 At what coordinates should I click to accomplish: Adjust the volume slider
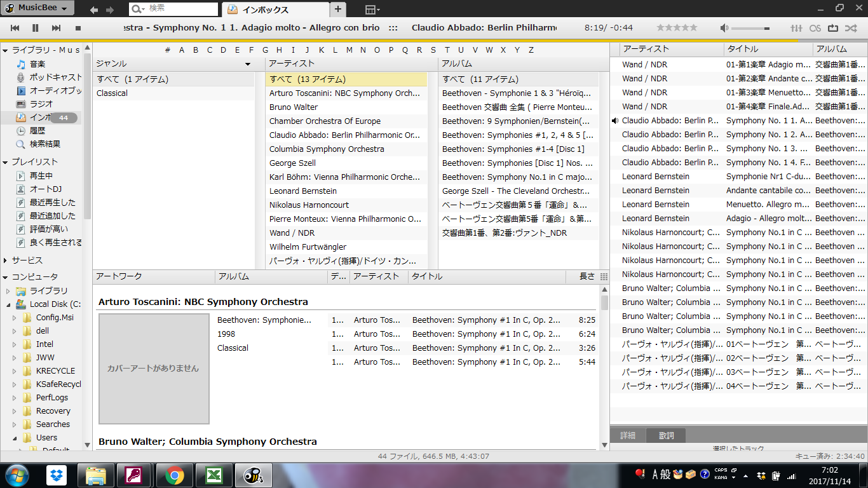pyautogui.click(x=750, y=29)
